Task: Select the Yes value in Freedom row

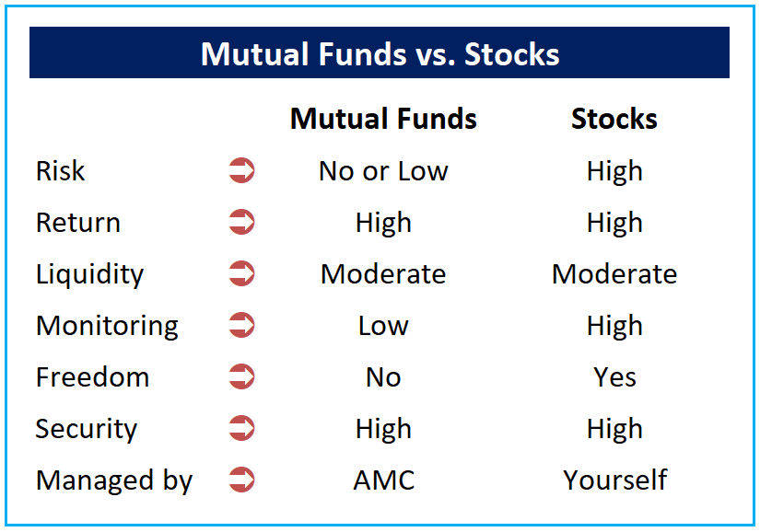Action: pos(614,377)
